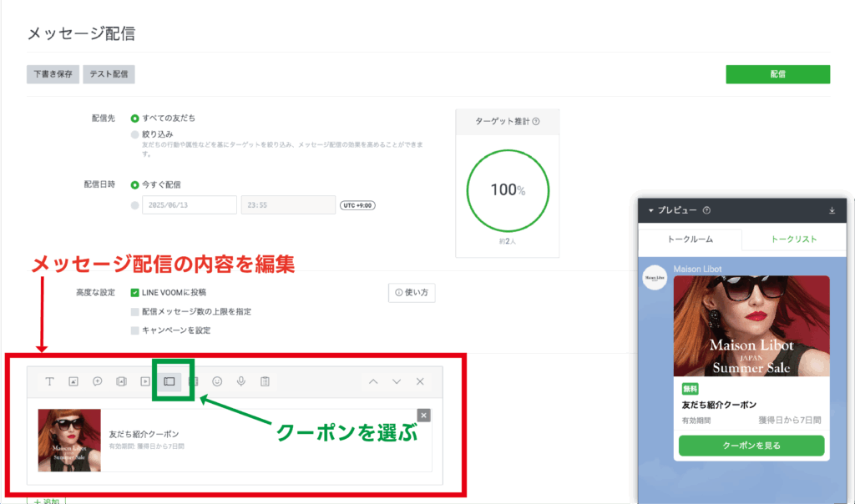The width and height of the screenshot is (855, 504).
Task: Select the text message icon
Action: 50,381
